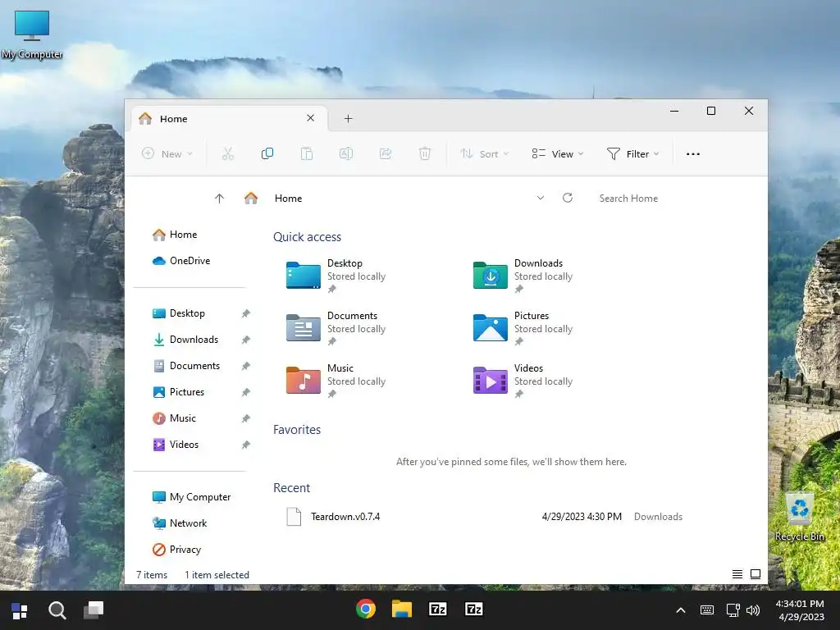Add a new tab with plus button
Screen dimensions: 840x630
pos(348,118)
